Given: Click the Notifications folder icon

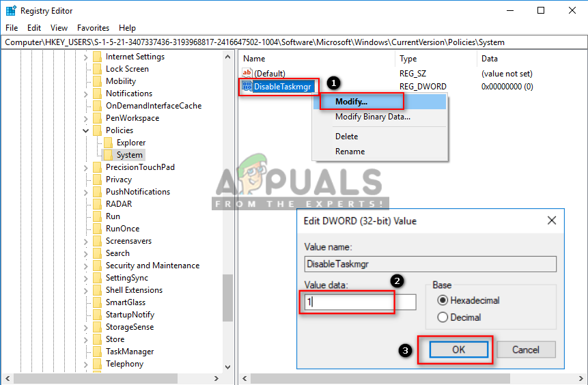Looking at the screenshot, I should coord(97,94).
